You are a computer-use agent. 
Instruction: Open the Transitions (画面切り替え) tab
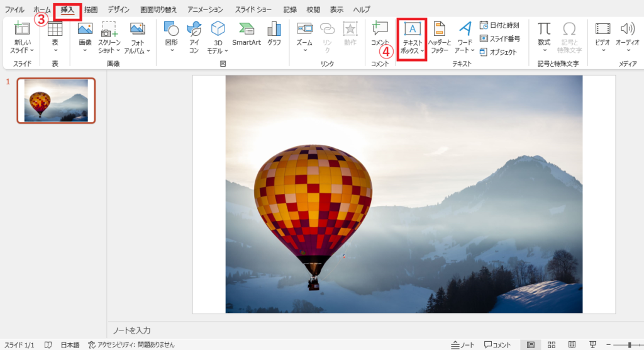coord(158,9)
